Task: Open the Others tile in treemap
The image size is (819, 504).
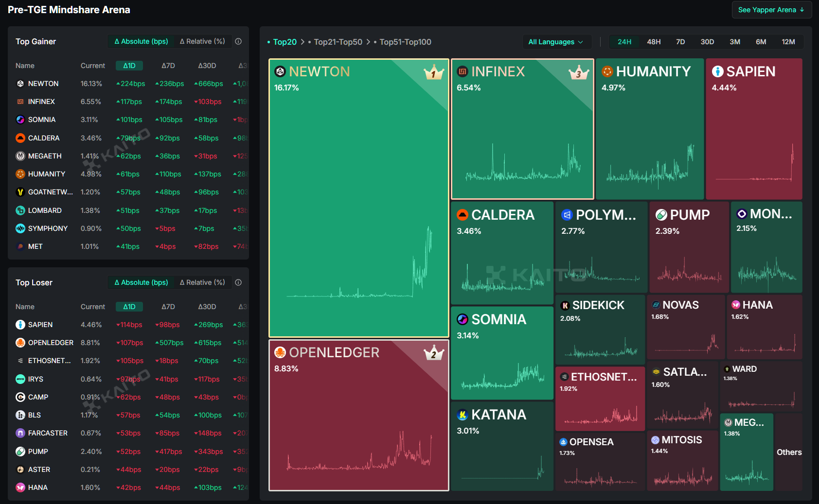Action: tap(789, 452)
